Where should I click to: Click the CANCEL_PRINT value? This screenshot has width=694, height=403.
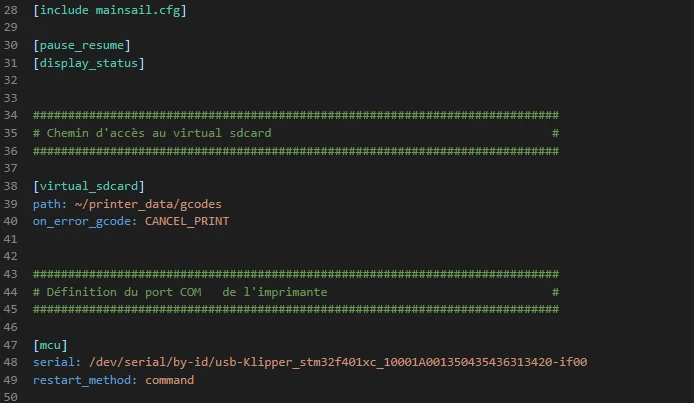pos(187,221)
